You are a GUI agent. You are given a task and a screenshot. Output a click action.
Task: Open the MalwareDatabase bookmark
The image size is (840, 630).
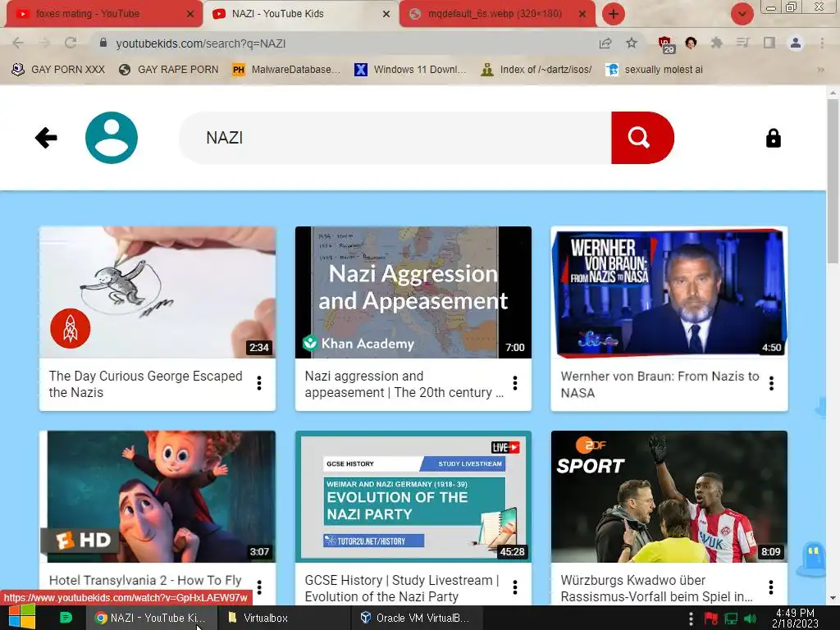(x=286, y=70)
